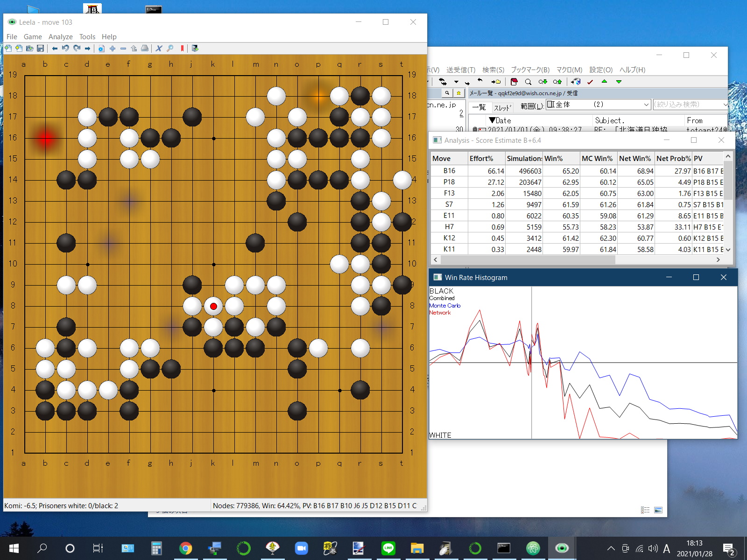This screenshot has height=560, width=747.
Task: Open the 絞り込み検索 combo box
Action: 690,105
